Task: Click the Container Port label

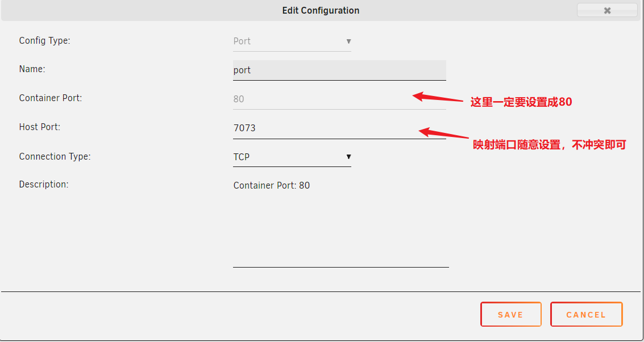Action: [x=50, y=98]
